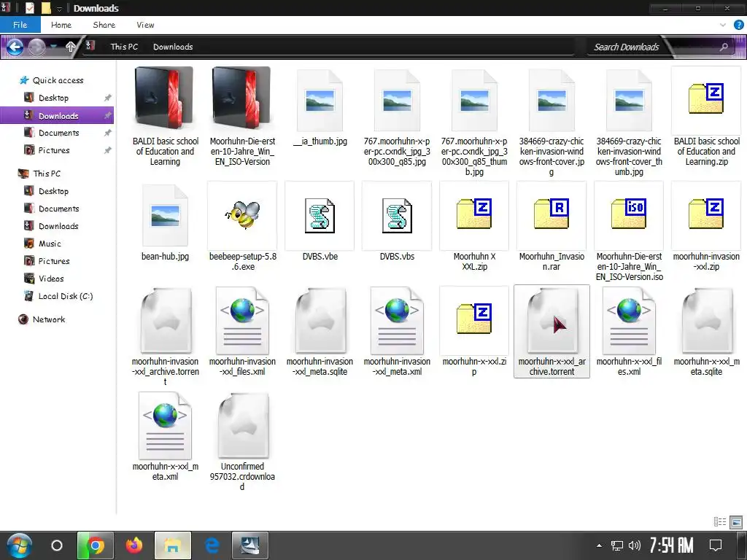
Task: Go back with the Back arrow
Action: 15,47
